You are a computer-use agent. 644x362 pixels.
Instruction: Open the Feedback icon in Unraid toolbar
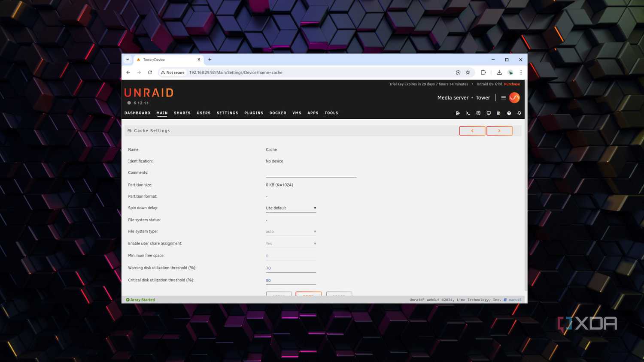click(478, 113)
